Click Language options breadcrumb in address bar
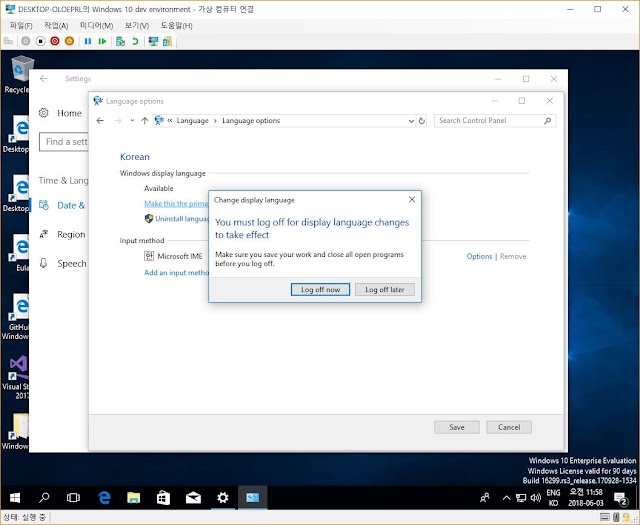Viewport: 640px width, 525px height. point(251,120)
